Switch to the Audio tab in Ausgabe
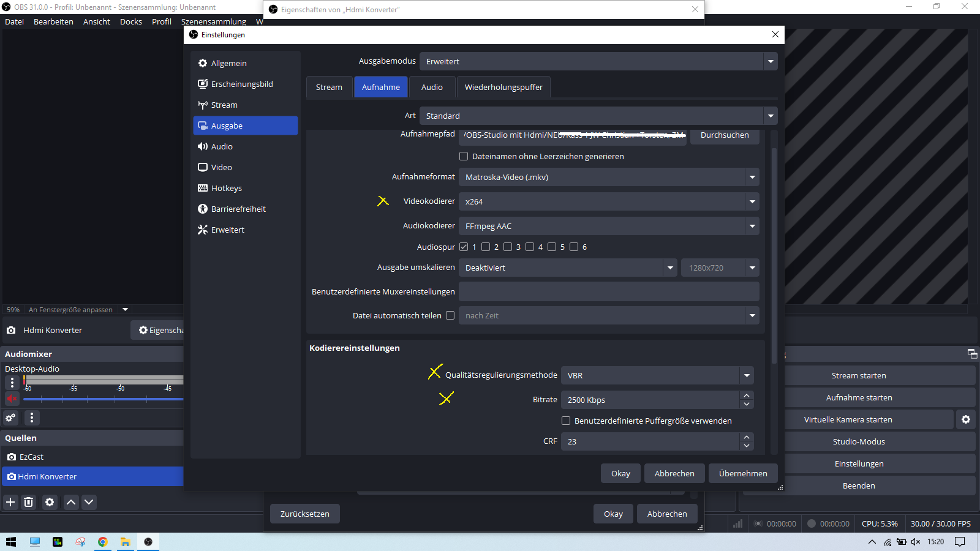Screen dimensions: 980x551 432,87
